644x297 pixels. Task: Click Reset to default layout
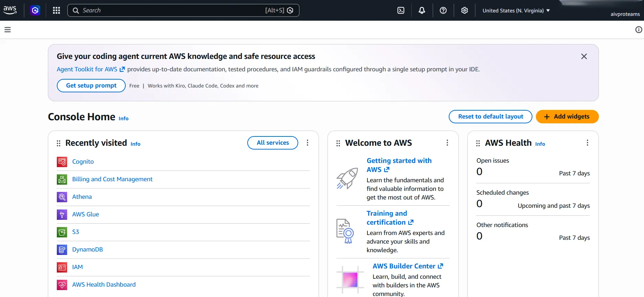(490, 116)
